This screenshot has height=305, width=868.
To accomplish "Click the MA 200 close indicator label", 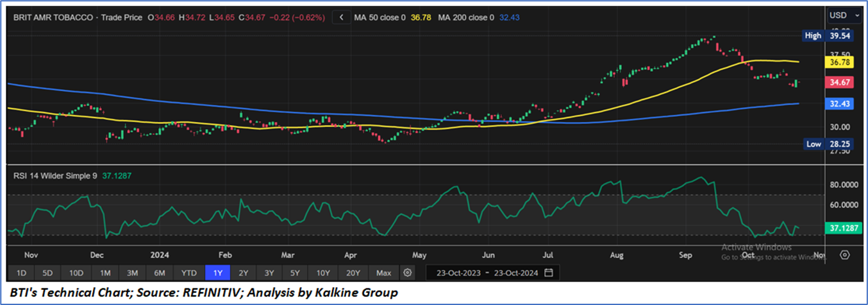I will coord(466,18).
